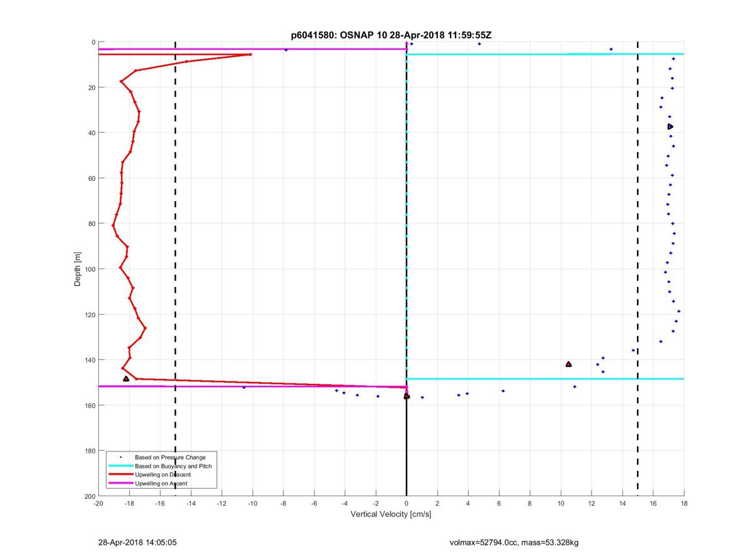Click legend entry 'Based on Buoyancy and Pitch'
This screenshot has width=756, height=558.
click(173, 466)
